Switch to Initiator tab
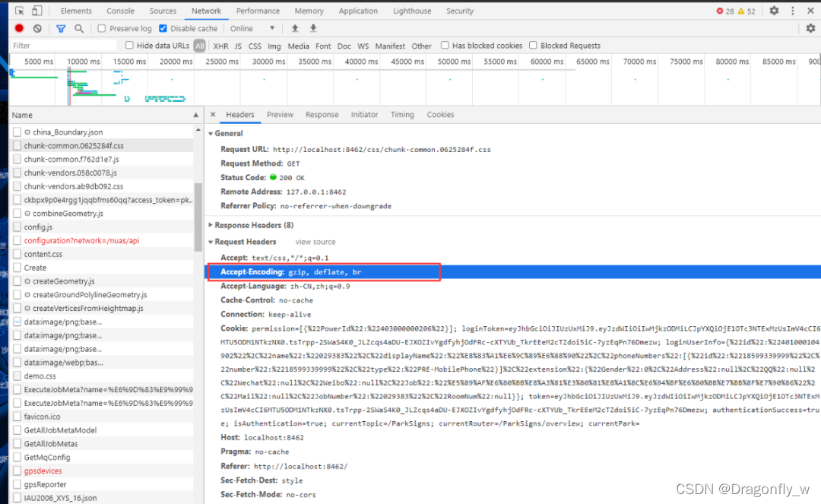 364,114
